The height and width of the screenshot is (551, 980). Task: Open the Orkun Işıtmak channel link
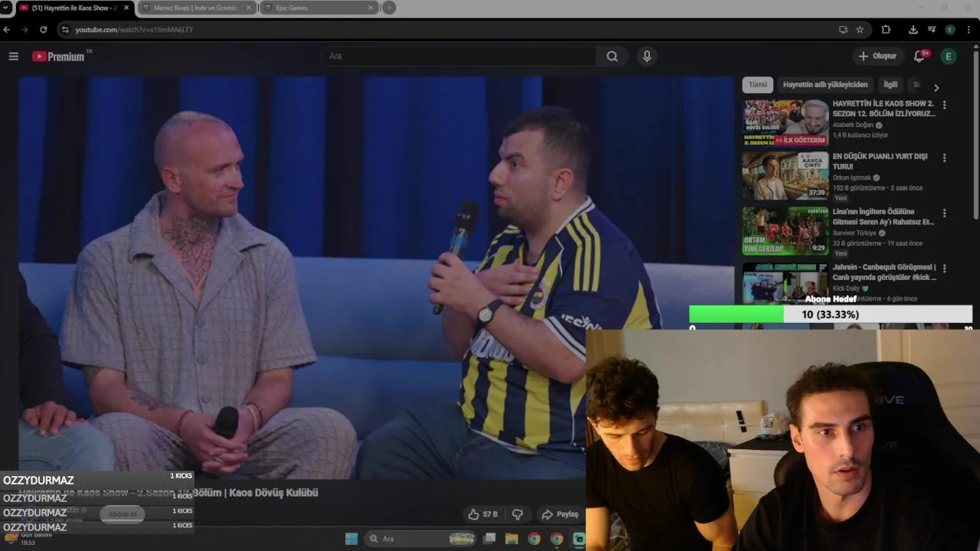click(852, 178)
